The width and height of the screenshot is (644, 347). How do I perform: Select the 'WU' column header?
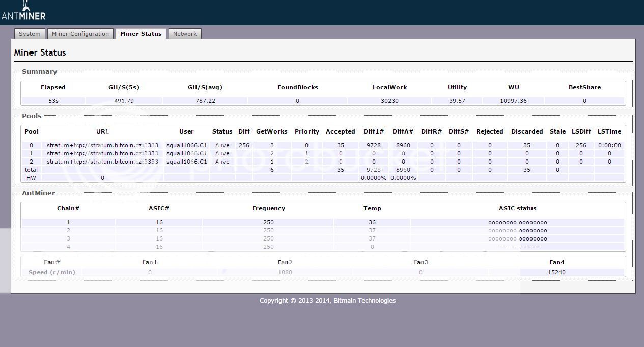click(x=514, y=87)
